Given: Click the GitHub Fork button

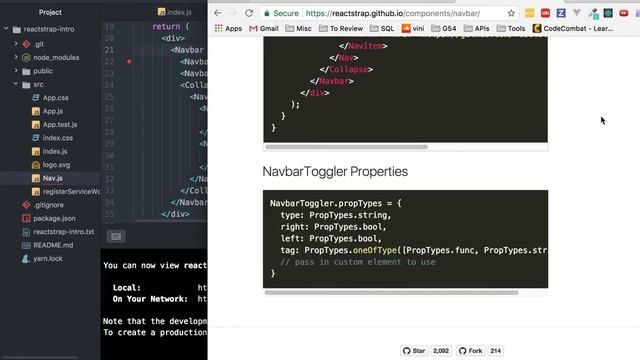Looking at the screenshot, I should (x=471, y=351).
